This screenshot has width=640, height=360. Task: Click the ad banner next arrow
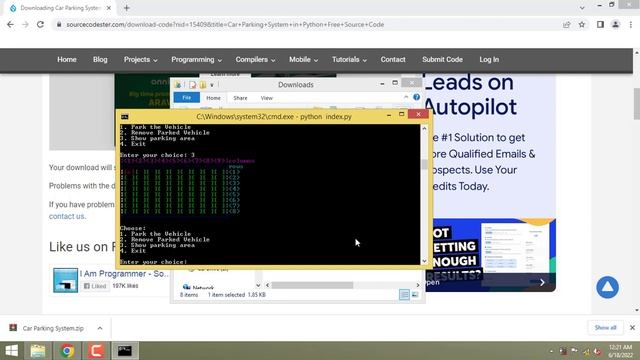(x=542, y=282)
